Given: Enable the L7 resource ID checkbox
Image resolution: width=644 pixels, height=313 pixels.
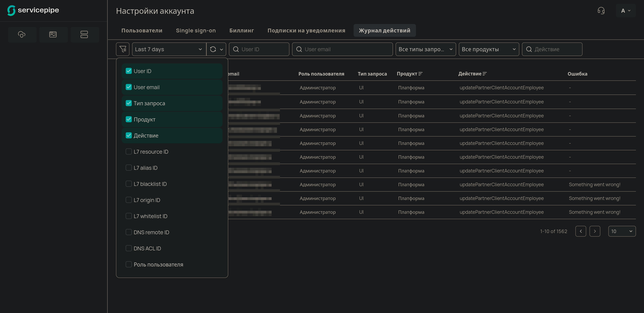Looking at the screenshot, I should coord(129,152).
